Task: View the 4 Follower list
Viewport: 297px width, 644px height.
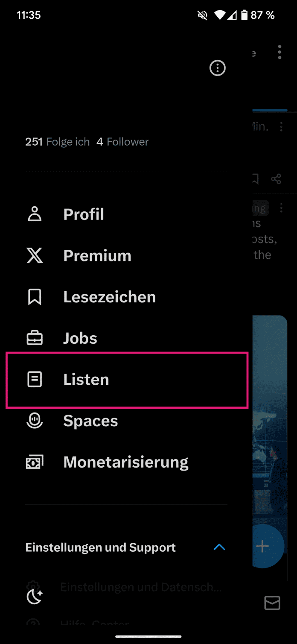Action: click(122, 142)
